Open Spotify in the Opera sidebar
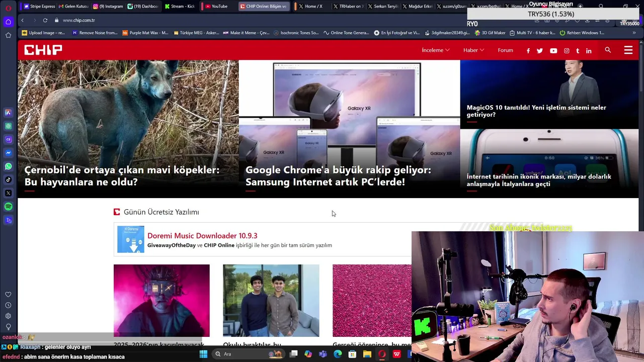 coord(8,207)
